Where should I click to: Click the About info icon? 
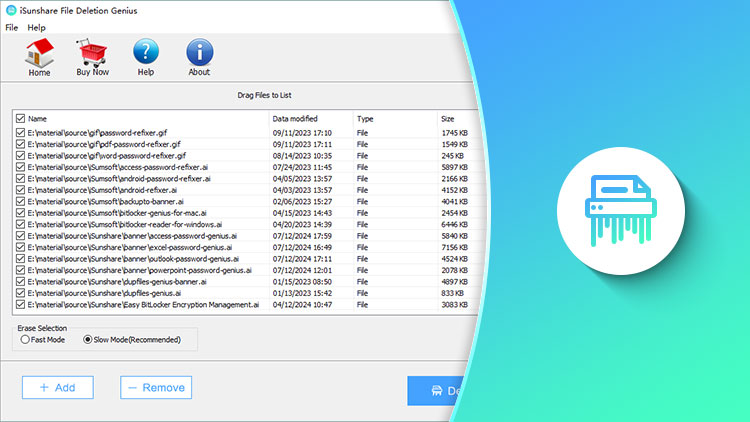pos(199,57)
